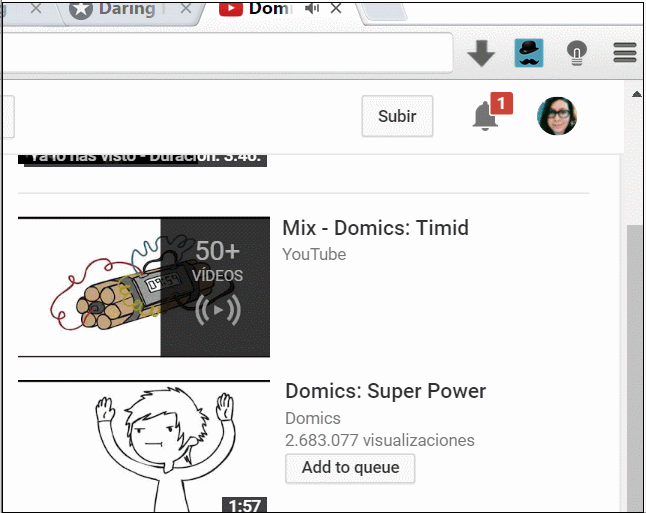Mute tab using the speaker icon
646x513 pixels.
tap(312, 9)
